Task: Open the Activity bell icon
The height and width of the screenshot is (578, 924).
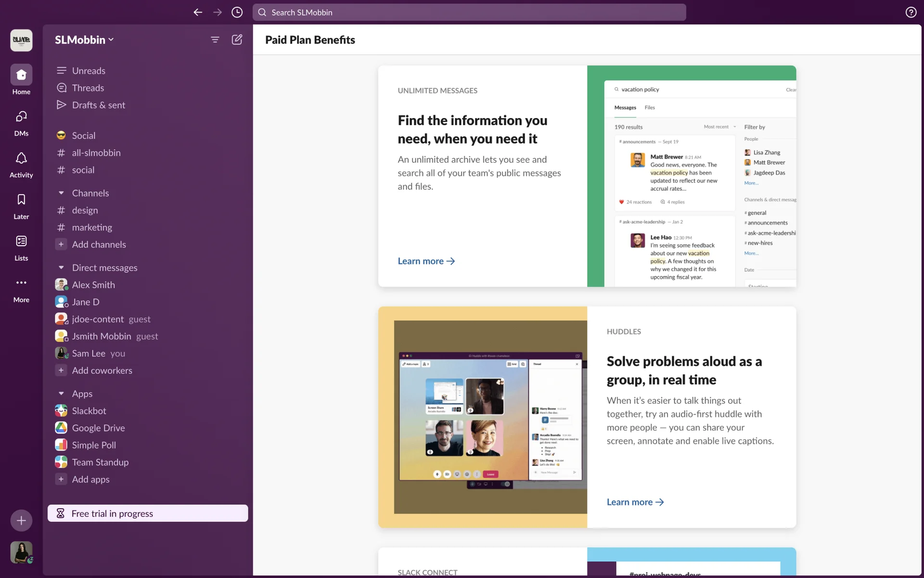Action: tap(21, 158)
